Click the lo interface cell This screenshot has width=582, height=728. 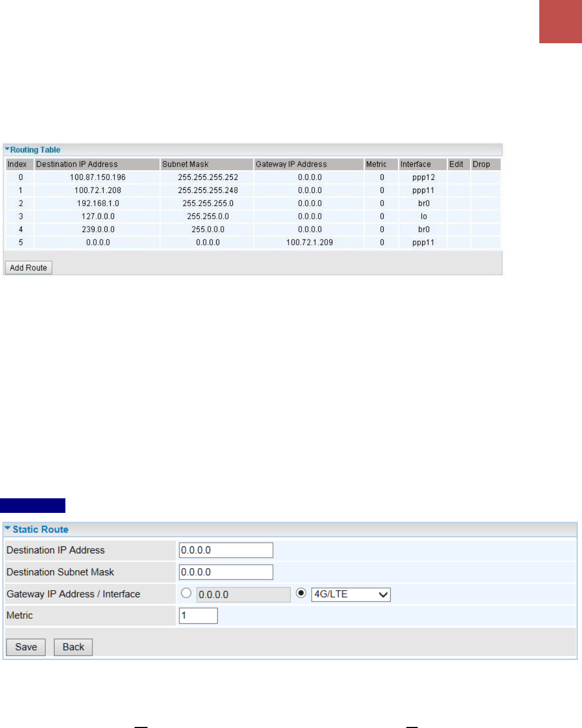[x=423, y=216]
